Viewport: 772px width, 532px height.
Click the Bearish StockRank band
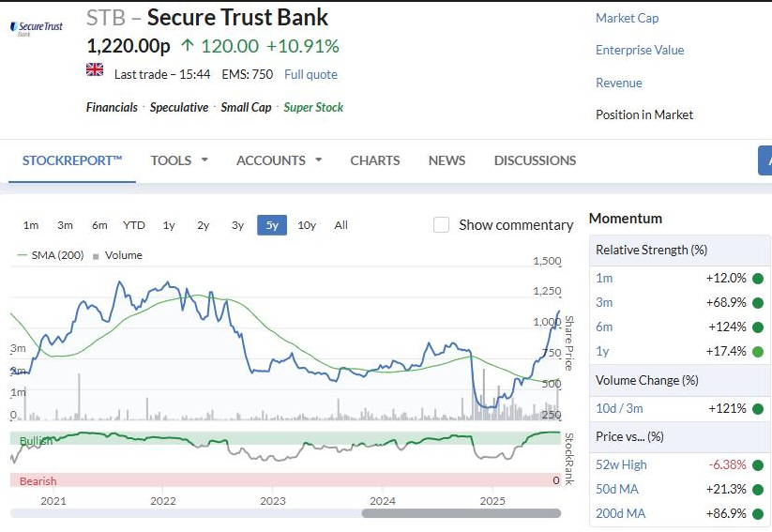(x=285, y=480)
